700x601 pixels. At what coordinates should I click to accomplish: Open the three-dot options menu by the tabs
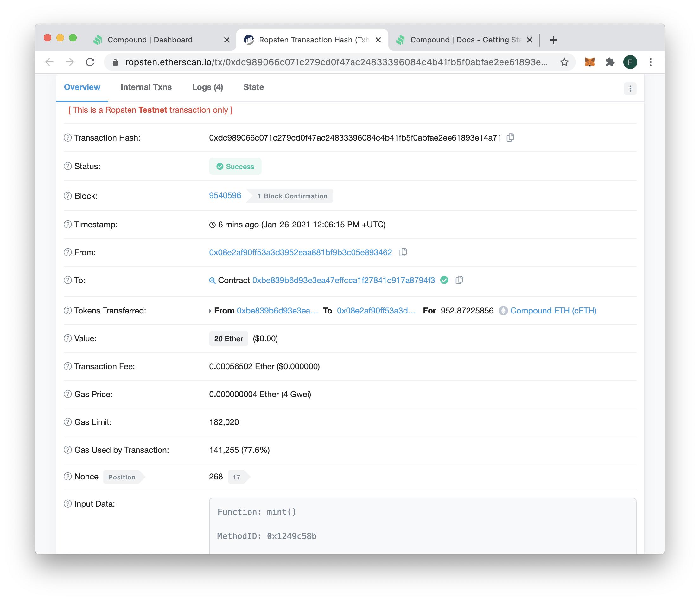pos(630,89)
